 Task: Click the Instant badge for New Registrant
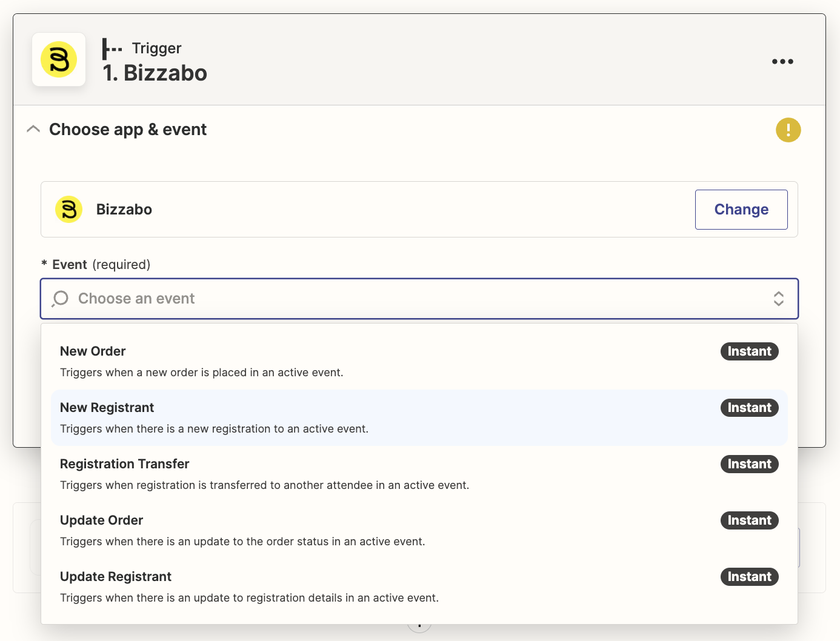(749, 408)
